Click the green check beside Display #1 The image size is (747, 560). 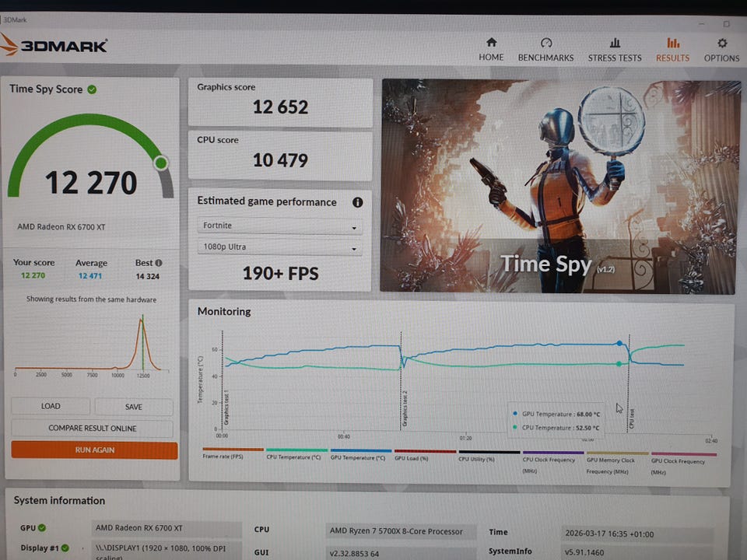(65, 548)
